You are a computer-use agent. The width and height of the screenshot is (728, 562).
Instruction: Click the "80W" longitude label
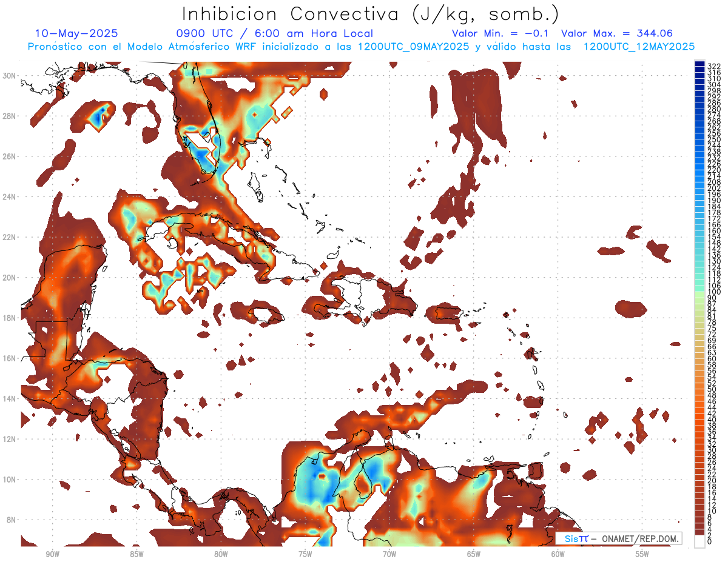[x=221, y=554]
